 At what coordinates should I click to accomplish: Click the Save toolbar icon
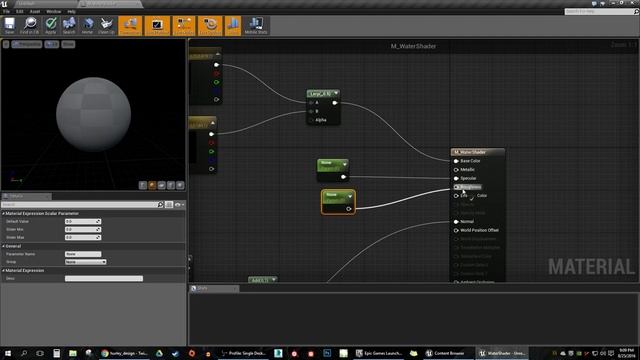click(x=9, y=25)
